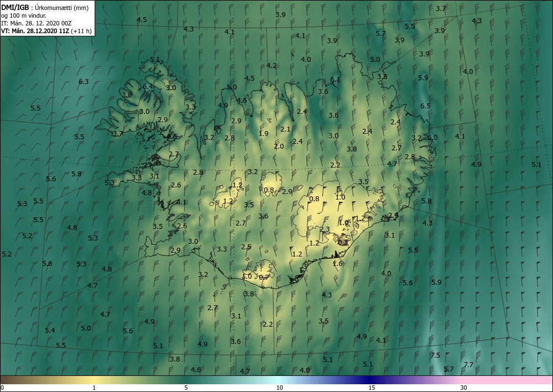Image resolution: width=553 pixels, height=392 pixels.
Task: Click the title 'DMI/IGB : Úrkomumætti (mm)'
Action: (x=45, y=7)
